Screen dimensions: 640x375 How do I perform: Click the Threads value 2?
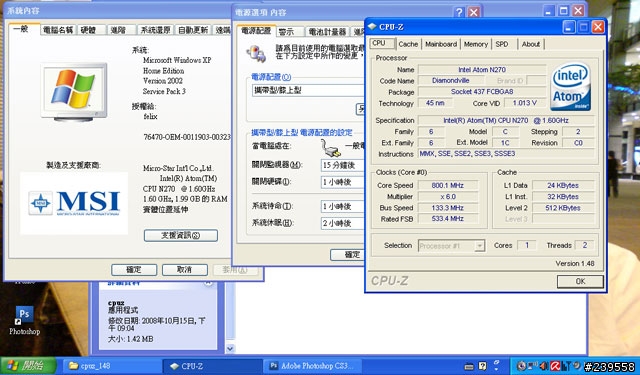coord(584,245)
